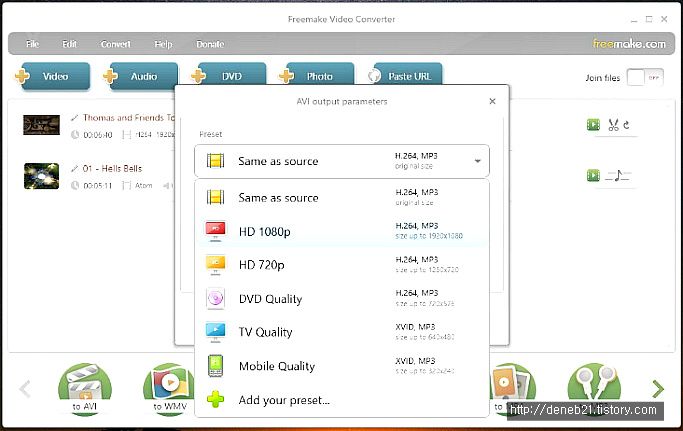The height and width of the screenshot is (431, 683).
Task: Add a DVD source
Action: 229,76
